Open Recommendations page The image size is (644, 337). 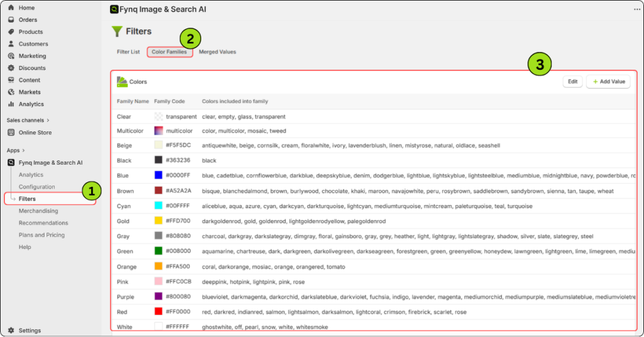click(43, 223)
